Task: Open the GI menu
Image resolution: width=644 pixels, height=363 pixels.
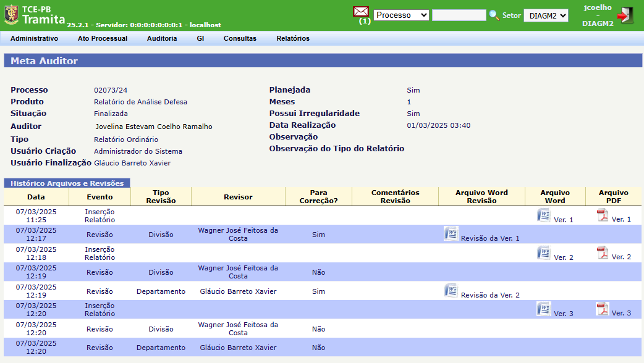Action: [200, 38]
